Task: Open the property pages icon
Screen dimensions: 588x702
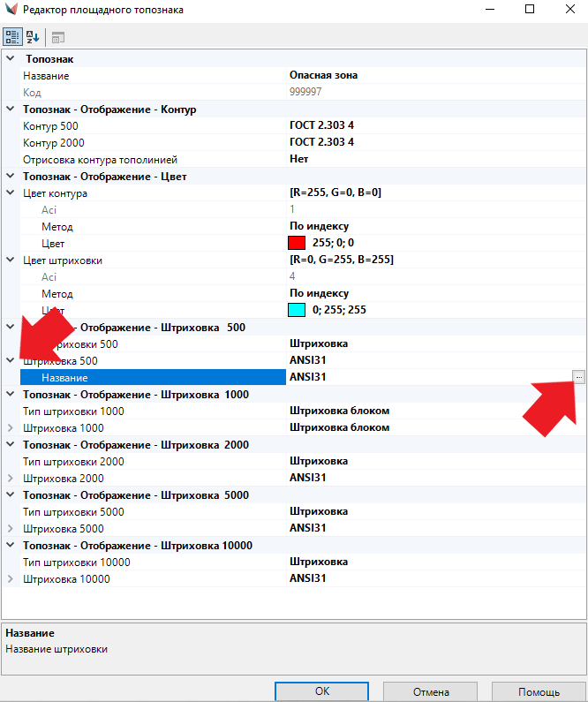Action: [58, 37]
